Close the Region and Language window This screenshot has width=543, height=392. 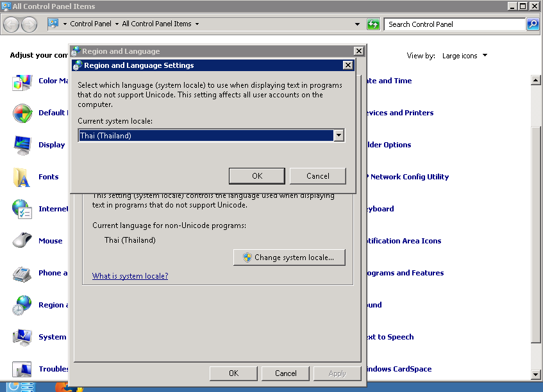point(359,51)
